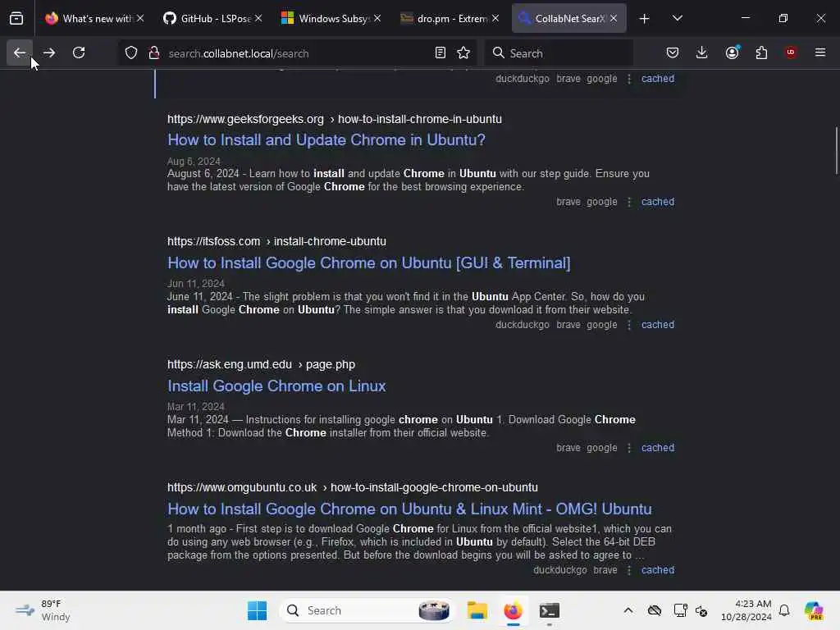View site security via the padlock icon
Image resolution: width=840 pixels, height=630 pixels.
(154, 52)
